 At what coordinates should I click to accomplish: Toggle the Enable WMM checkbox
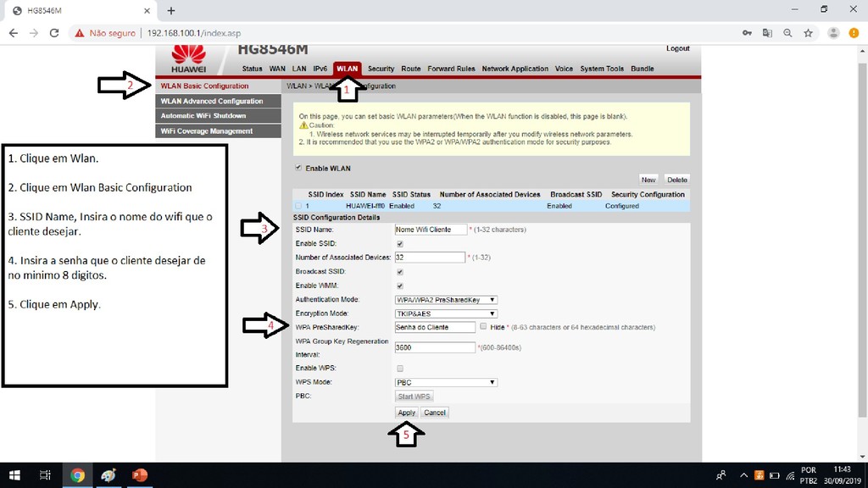pos(400,286)
